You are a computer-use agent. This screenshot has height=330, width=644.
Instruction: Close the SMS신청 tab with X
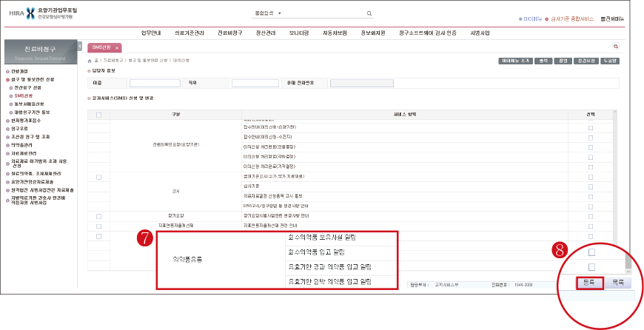pyautogui.click(x=116, y=47)
